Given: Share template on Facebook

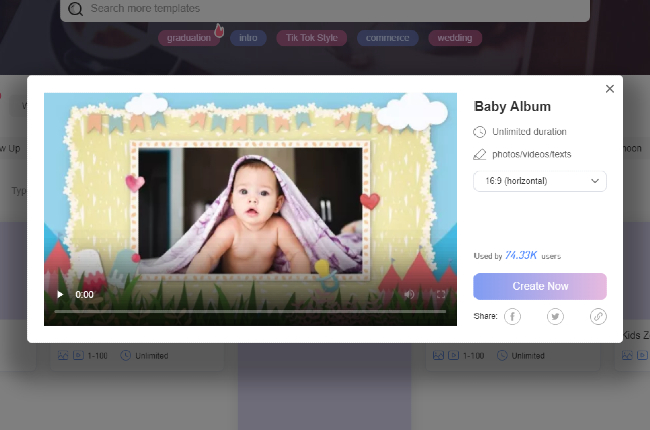Looking at the screenshot, I should tap(512, 316).
